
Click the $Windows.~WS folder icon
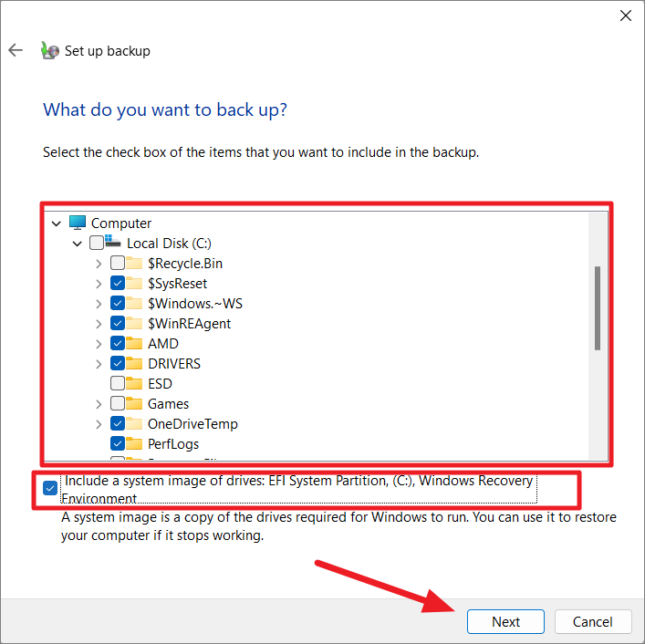pyautogui.click(x=134, y=303)
